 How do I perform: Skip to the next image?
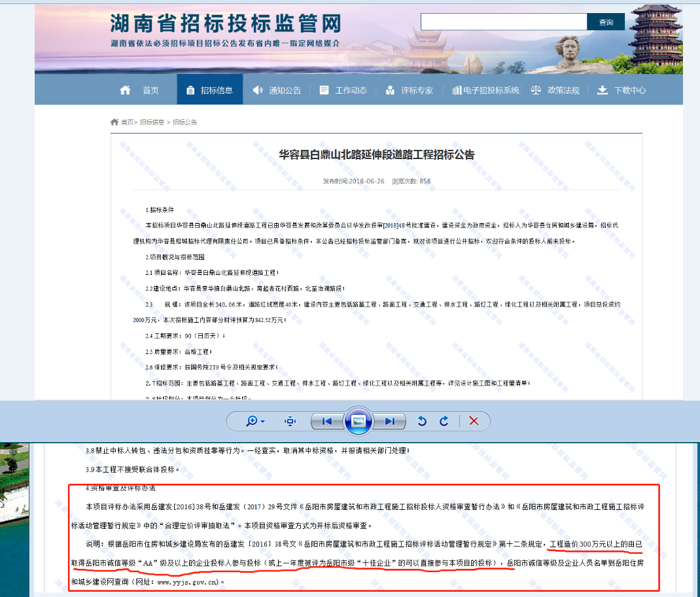coord(390,421)
